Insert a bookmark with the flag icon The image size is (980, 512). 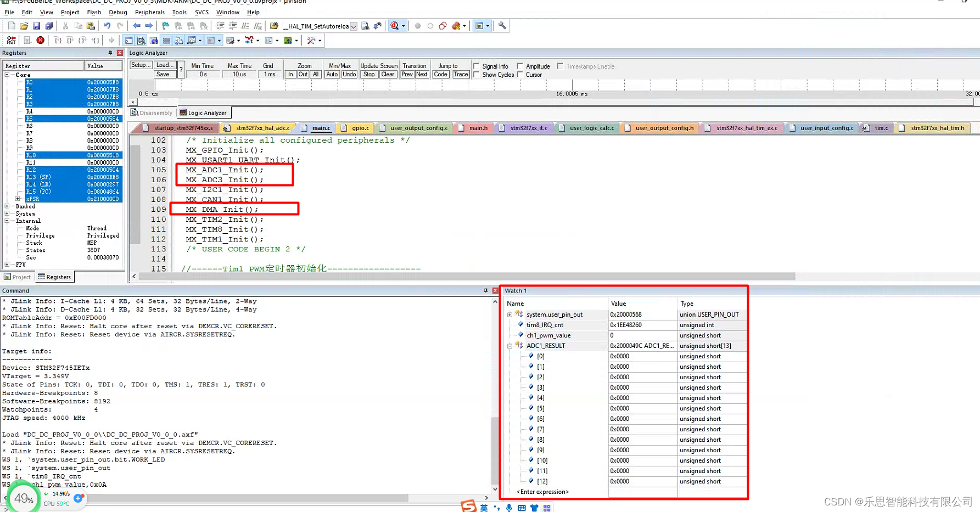pos(165,26)
